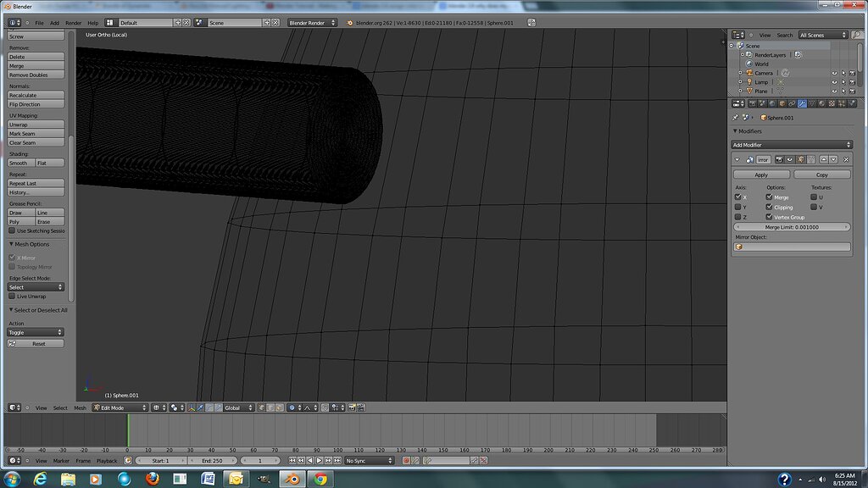The width and height of the screenshot is (868, 488).
Task: Open the Edge Select Mode dropdown
Action: (x=36, y=287)
